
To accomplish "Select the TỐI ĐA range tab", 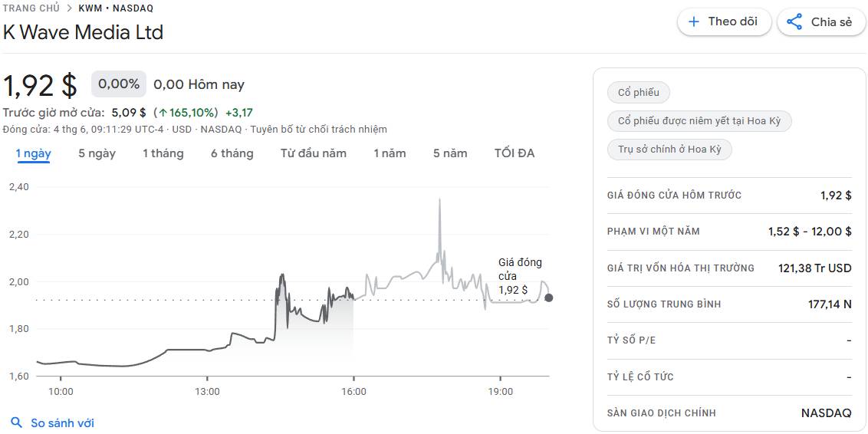I will tap(515, 153).
